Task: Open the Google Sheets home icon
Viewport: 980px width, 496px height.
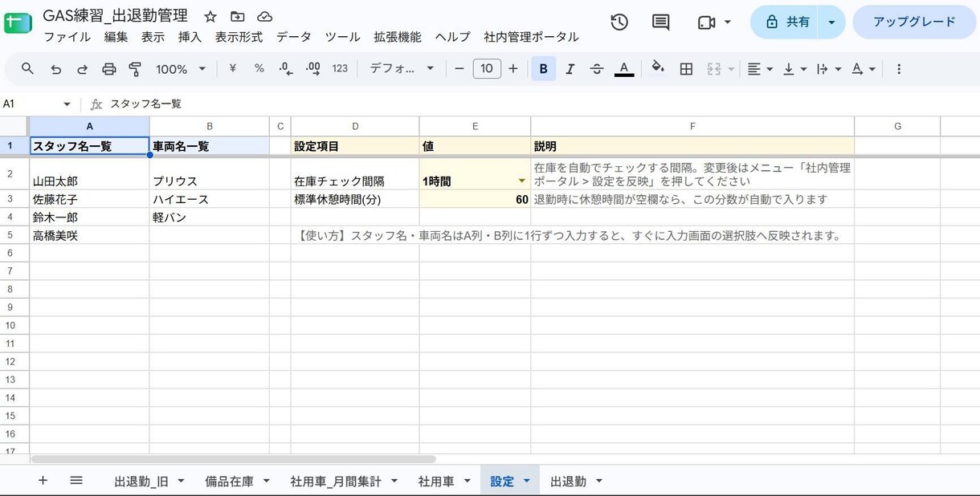Action: 18,22
